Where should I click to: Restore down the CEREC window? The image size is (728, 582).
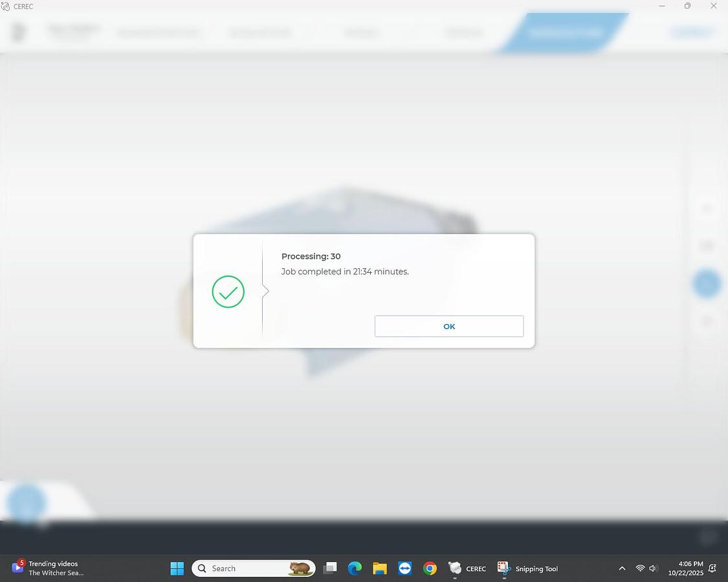(687, 6)
